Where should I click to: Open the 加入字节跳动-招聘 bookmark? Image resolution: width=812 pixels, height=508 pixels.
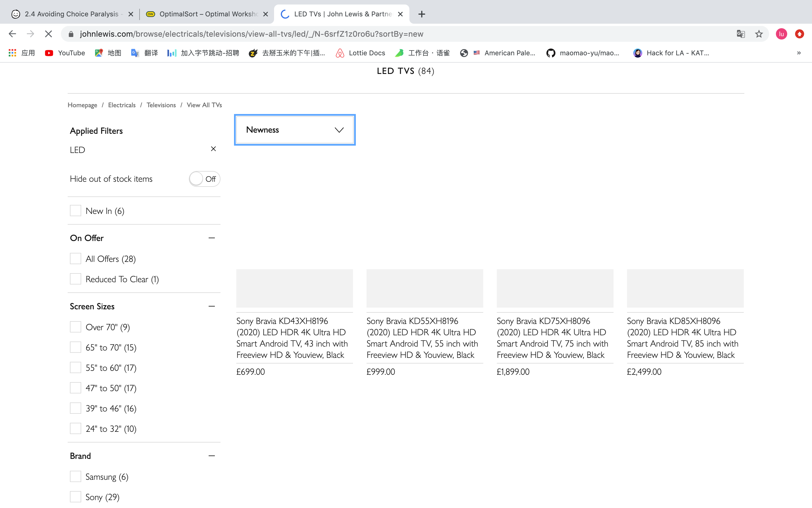pos(203,53)
